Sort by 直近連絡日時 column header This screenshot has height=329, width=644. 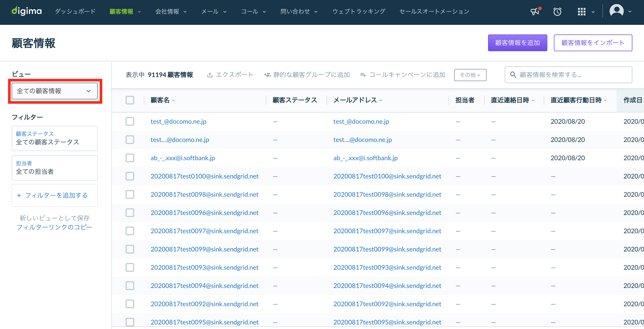click(513, 100)
